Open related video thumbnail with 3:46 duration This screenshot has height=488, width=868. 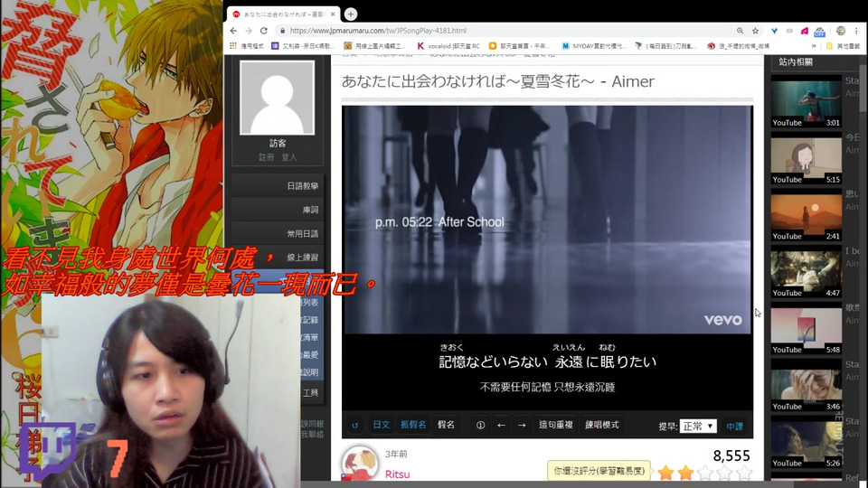point(806,388)
